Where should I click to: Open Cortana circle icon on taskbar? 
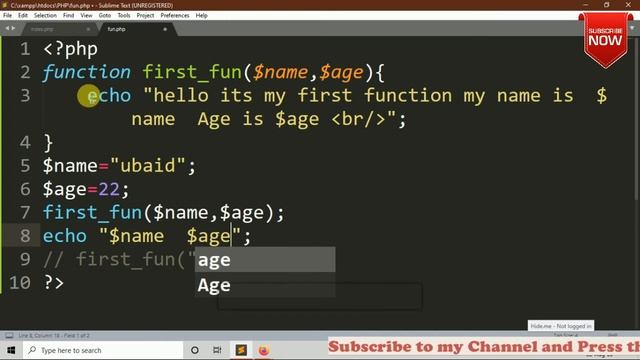click(x=195, y=350)
